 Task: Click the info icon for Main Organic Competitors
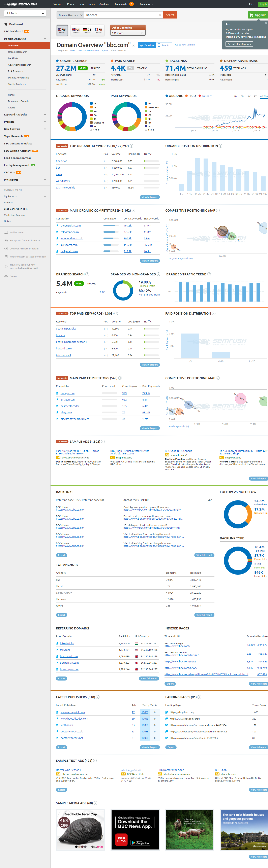[133, 210]
